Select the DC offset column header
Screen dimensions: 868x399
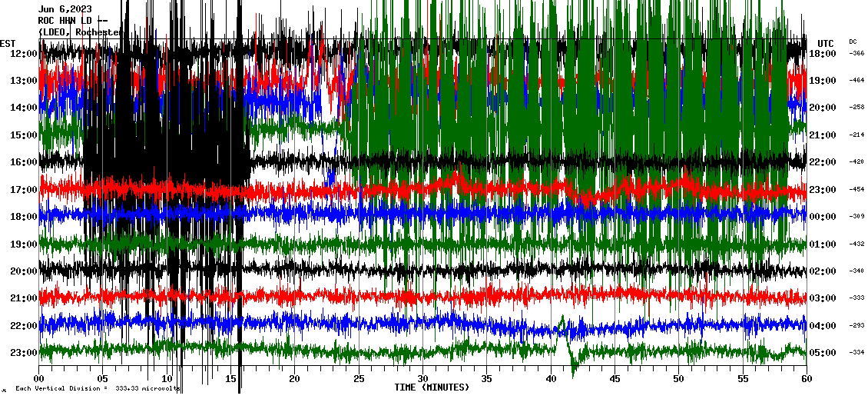[x=853, y=42]
